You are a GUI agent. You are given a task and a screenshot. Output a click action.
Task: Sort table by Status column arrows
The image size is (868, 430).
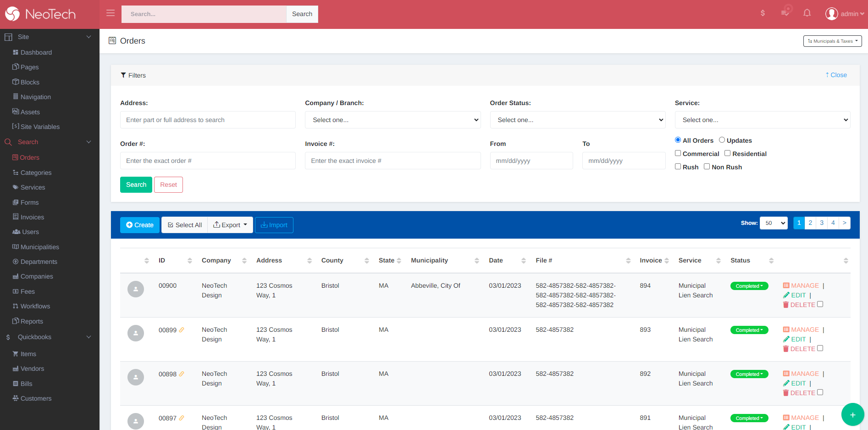[x=771, y=261]
